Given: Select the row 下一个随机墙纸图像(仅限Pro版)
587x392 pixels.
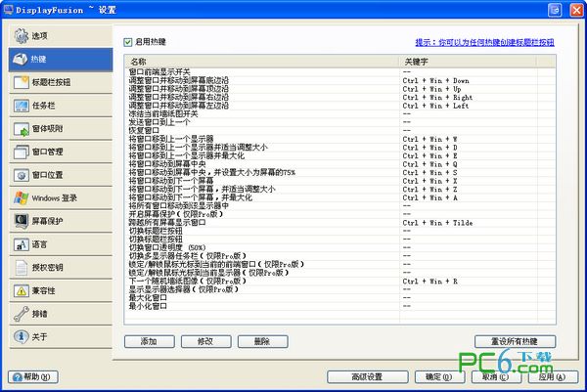Looking at the screenshot, I should pyautogui.click(x=339, y=282).
